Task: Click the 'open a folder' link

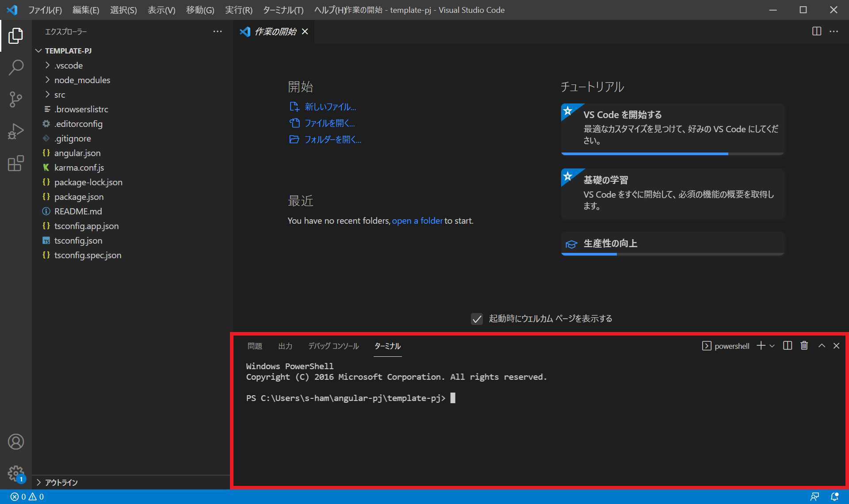Action: [417, 221]
